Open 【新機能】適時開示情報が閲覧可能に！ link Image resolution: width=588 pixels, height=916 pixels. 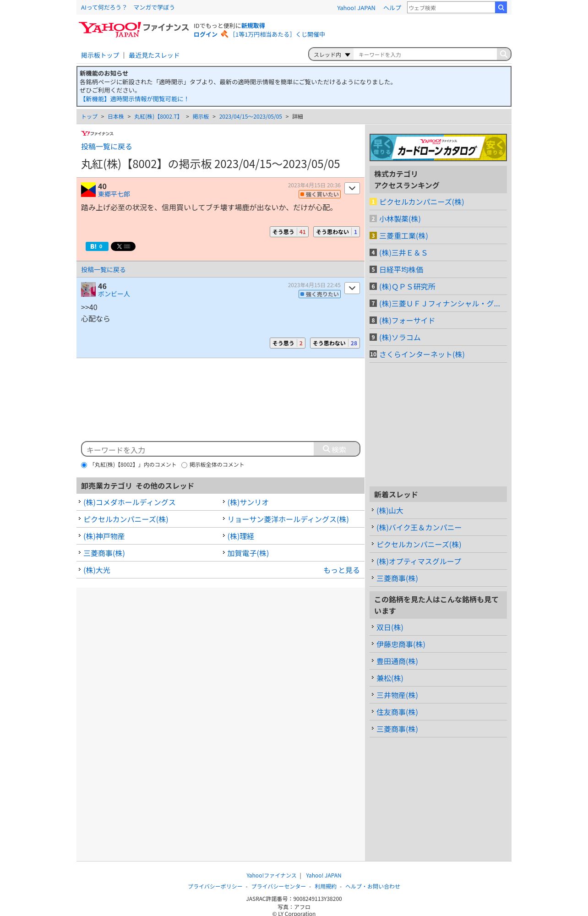coord(134,99)
